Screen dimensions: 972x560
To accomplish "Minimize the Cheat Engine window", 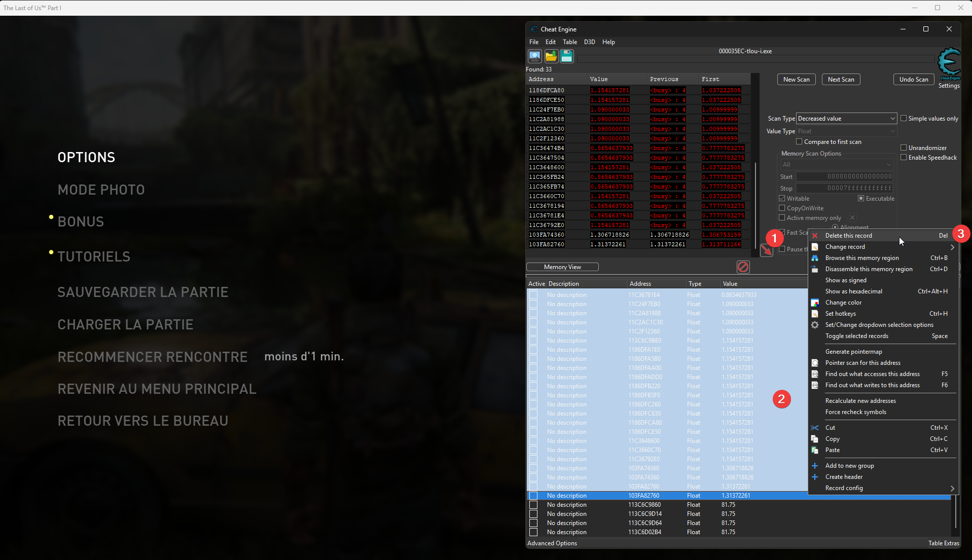I will pos(903,29).
